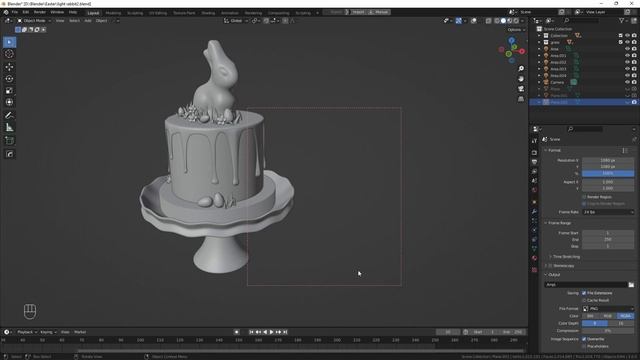This screenshot has width=640, height=360.
Task: Select the Scale tool
Action: click(x=9, y=91)
